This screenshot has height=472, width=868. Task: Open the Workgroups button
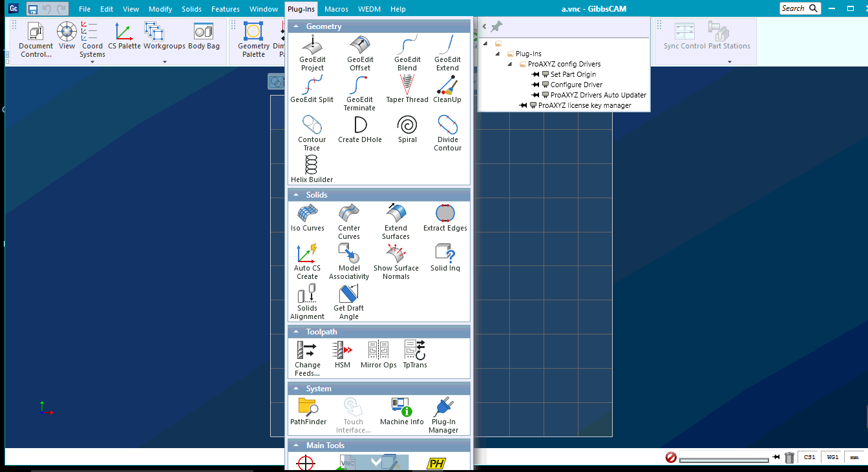tap(164, 36)
